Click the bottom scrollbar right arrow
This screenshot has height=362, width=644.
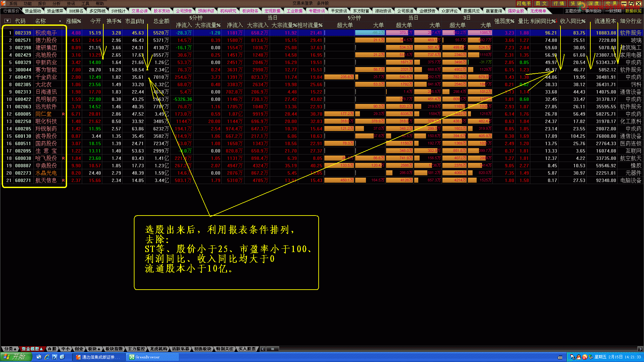click(640, 349)
